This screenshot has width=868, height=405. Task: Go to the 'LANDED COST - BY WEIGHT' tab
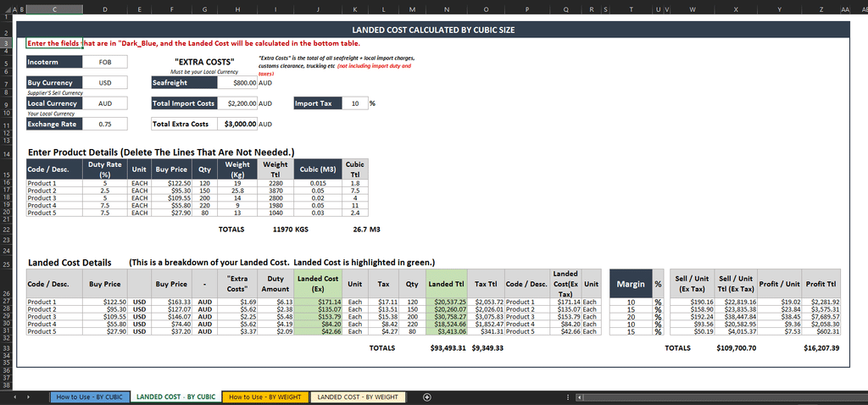pyautogui.click(x=358, y=397)
